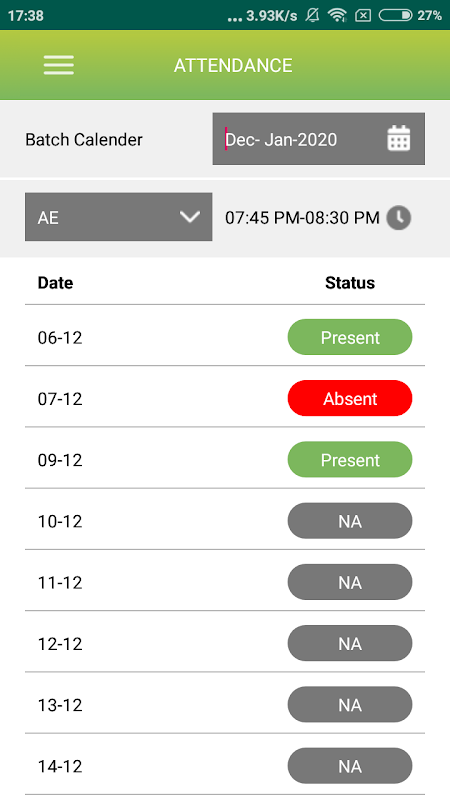This screenshot has height=800, width=450.
Task: Click the Date column header
Action: 55,283
